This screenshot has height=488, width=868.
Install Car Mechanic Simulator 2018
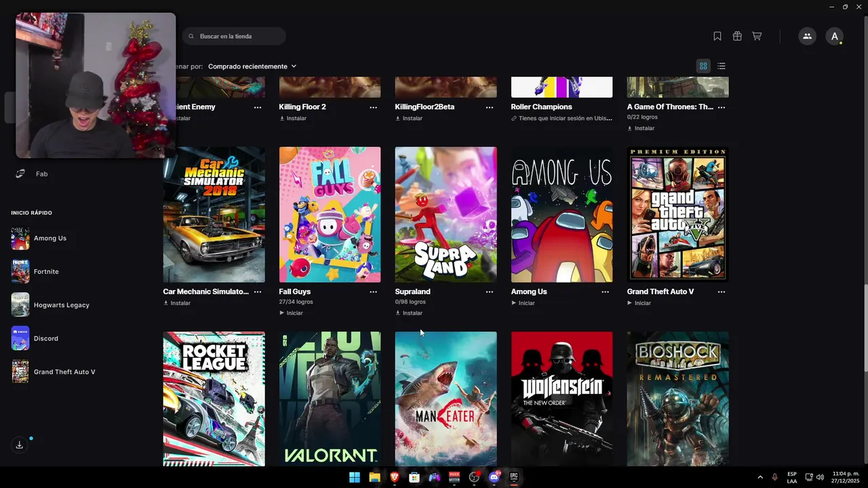click(177, 303)
